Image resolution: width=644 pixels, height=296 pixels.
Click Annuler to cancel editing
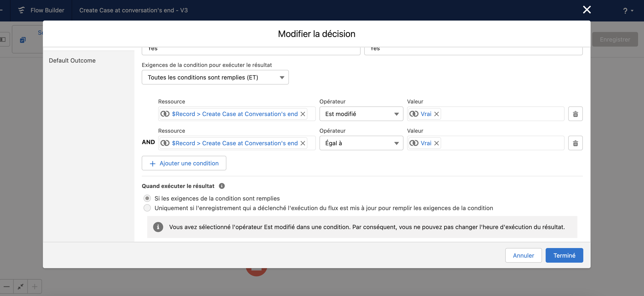pyautogui.click(x=523, y=255)
